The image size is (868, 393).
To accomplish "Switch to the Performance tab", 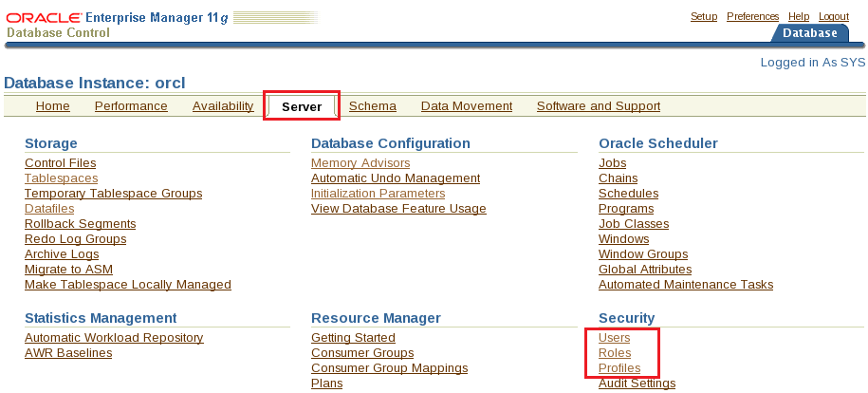I will pos(131,106).
